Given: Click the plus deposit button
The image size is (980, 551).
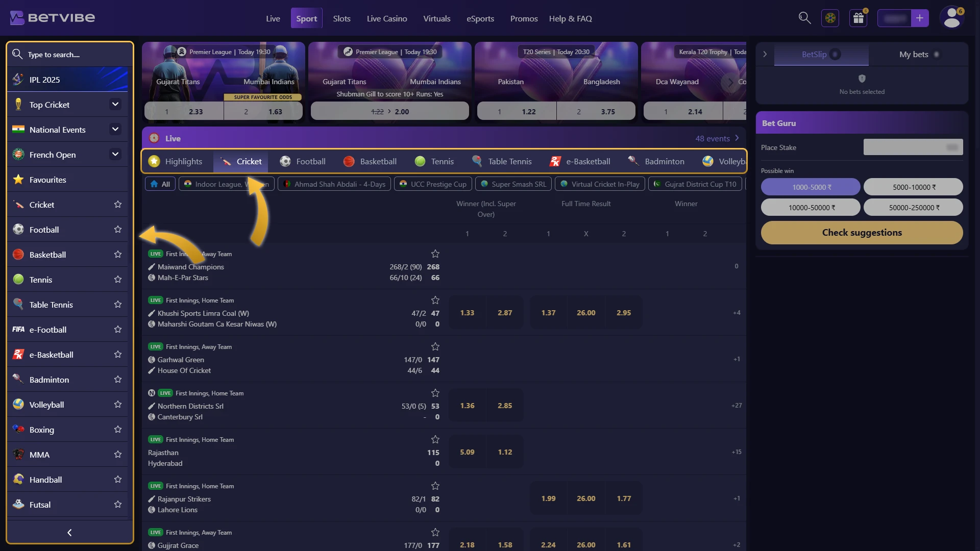Looking at the screenshot, I should [x=920, y=18].
